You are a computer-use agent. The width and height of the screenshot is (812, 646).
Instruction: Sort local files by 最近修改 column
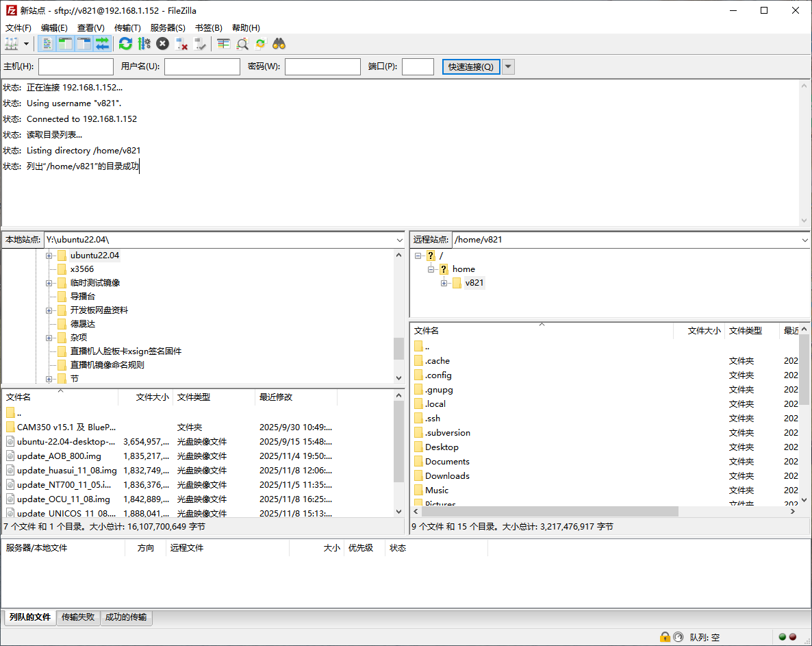point(296,397)
